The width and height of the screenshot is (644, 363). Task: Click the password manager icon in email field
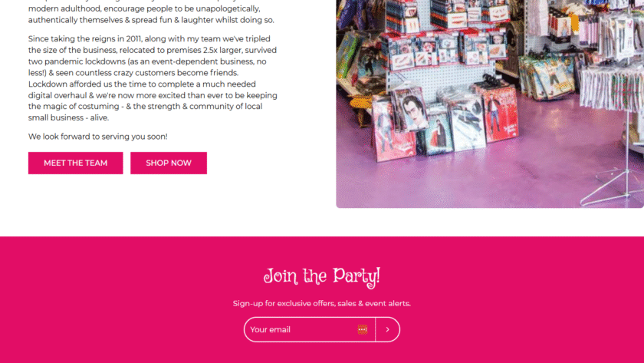[362, 329]
